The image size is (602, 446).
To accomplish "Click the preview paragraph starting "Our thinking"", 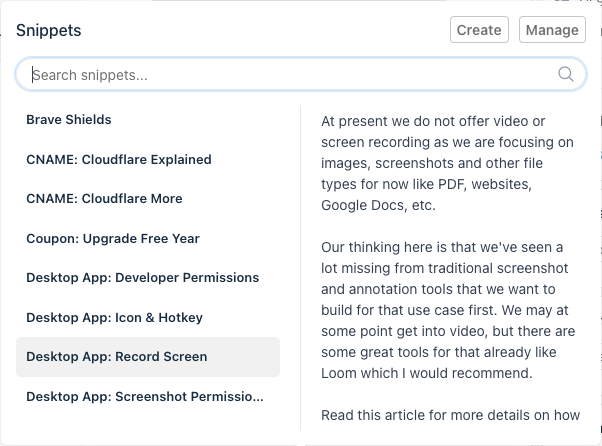I will coord(448,310).
